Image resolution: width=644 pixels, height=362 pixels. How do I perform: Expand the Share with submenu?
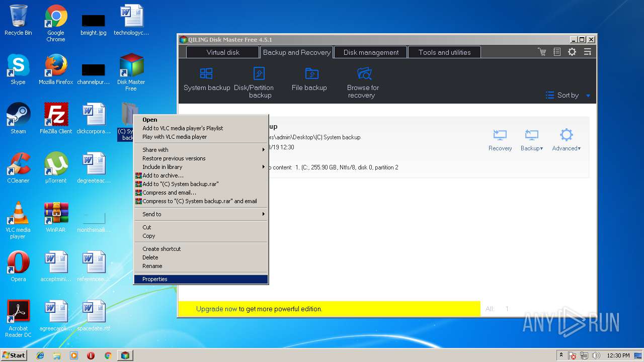pos(201,150)
